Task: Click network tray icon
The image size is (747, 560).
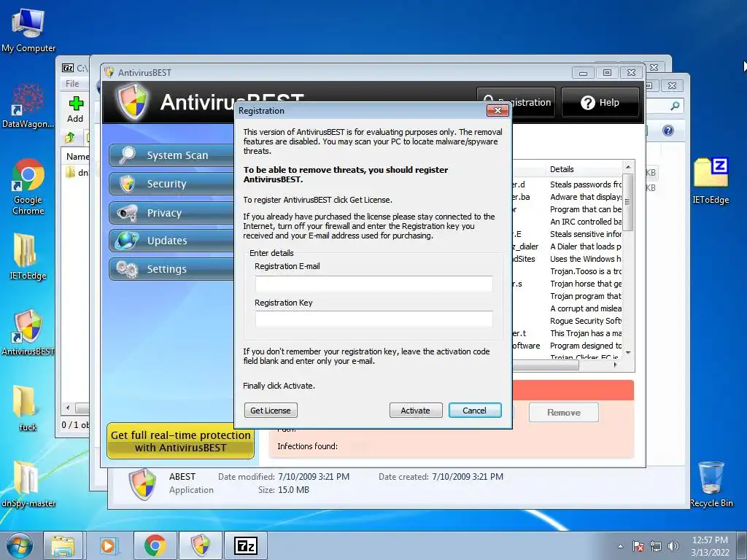Action: point(656,546)
